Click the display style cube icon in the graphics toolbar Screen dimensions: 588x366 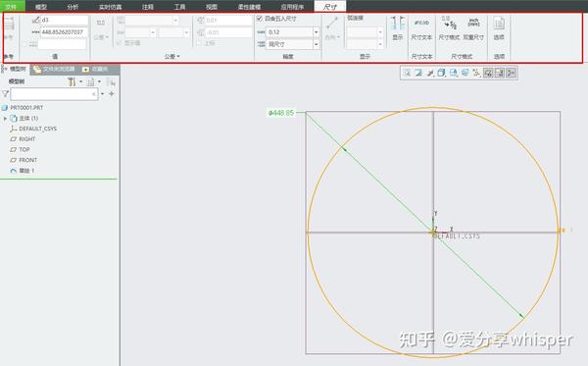pos(441,73)
